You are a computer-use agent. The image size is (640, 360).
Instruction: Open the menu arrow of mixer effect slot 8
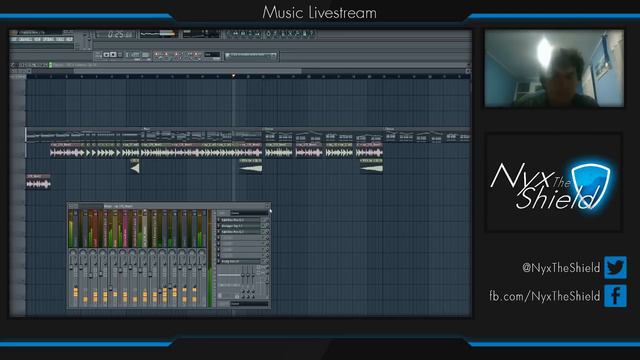(218, 261)
